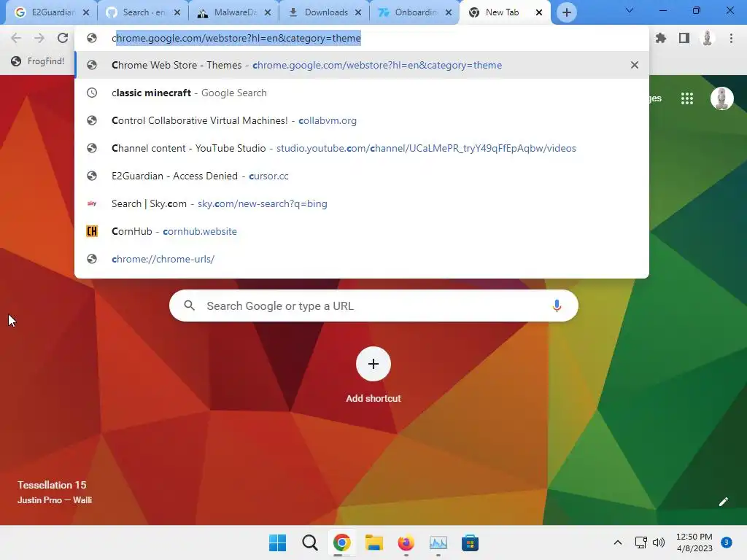Viewport: 747px width, 560px height.
Task: Switch to the Downloads tab
Action: click(x=325, y=12)
